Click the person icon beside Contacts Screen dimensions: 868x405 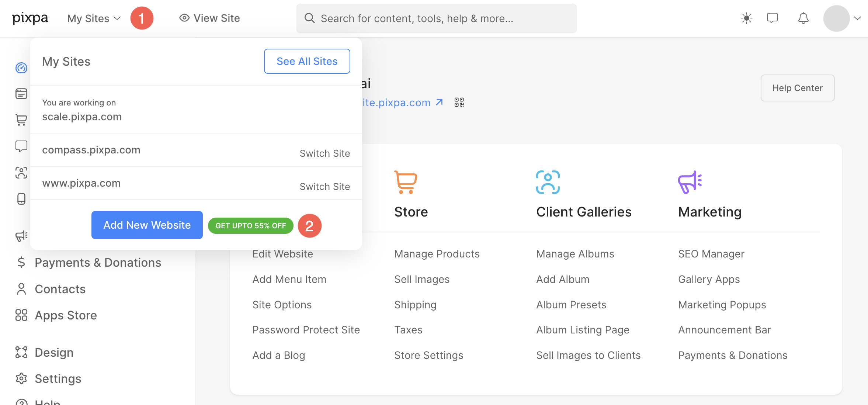click(21, 289)
